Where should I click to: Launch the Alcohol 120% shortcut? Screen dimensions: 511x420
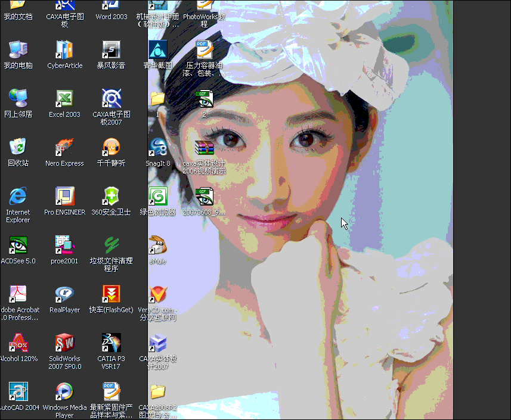[x=18, y=343]
